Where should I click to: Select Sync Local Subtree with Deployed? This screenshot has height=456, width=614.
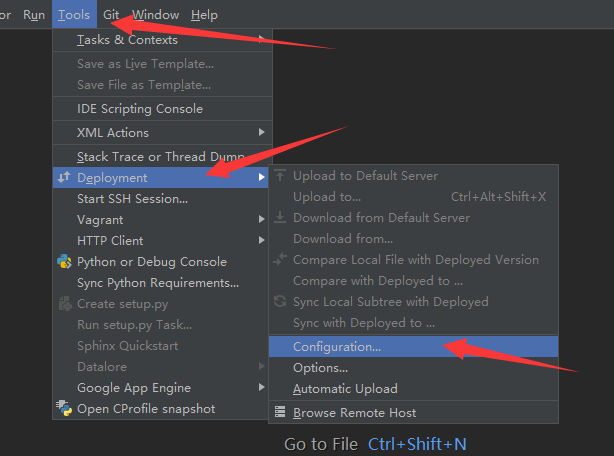414,302
